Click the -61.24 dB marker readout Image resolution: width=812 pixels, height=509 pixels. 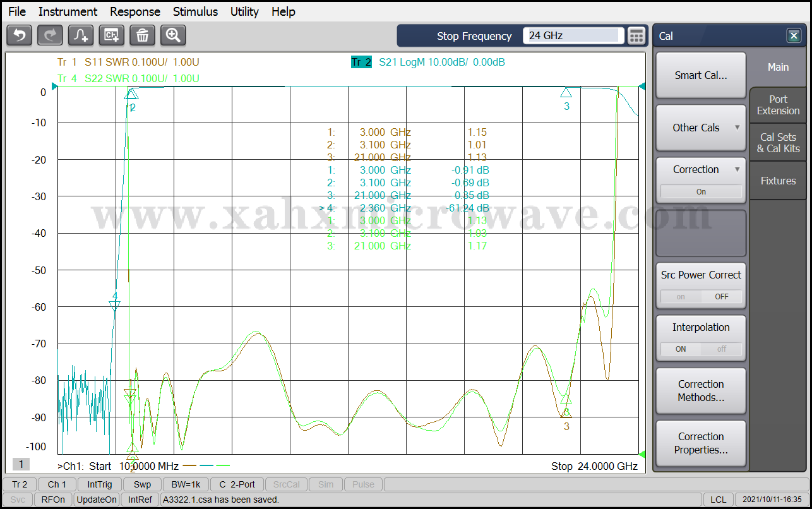click(467, 208)
